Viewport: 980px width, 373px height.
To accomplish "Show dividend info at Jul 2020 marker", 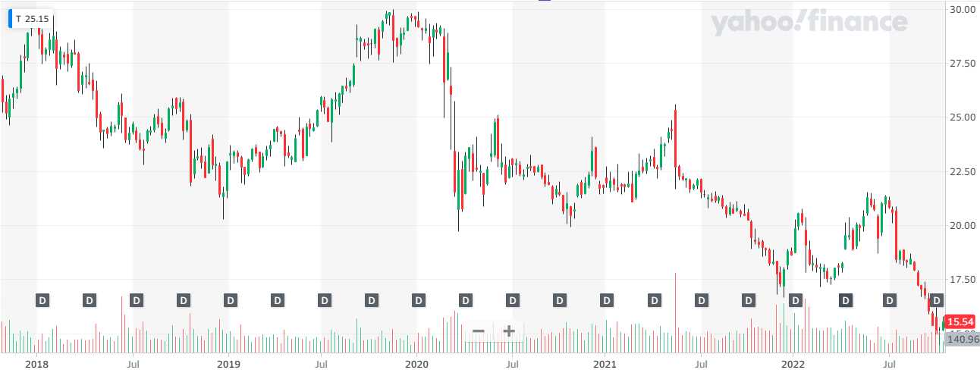I will pos(513,300).
